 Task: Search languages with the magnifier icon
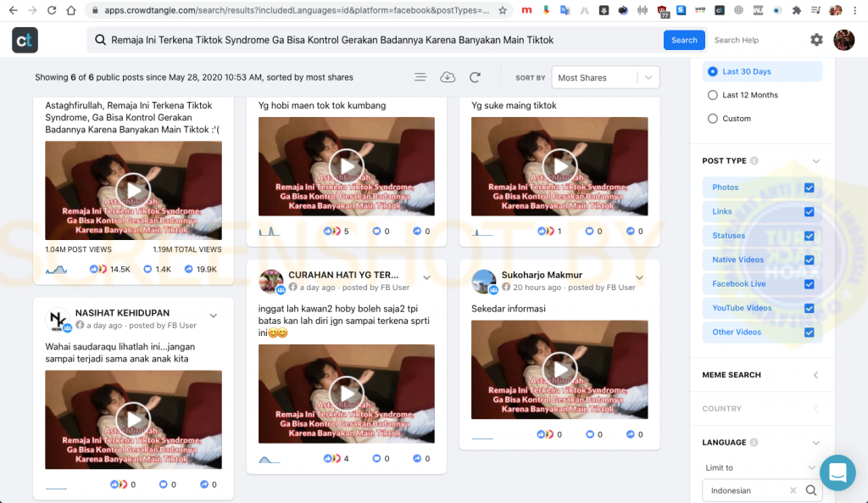811,490
